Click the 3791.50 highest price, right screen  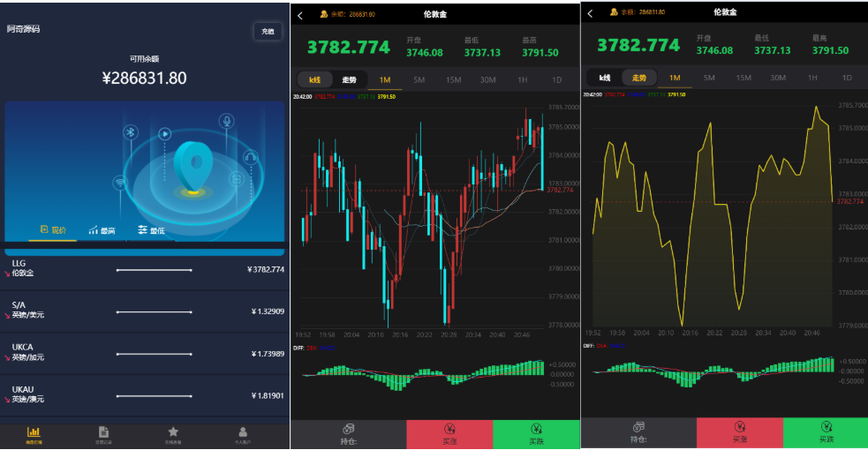tap(830, 50)
